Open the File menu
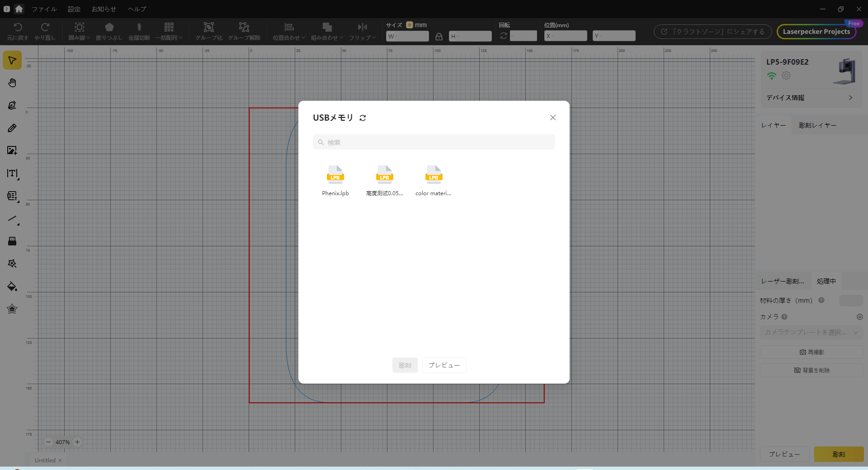This screenshot has width=868, height=470. coord(44,9)
